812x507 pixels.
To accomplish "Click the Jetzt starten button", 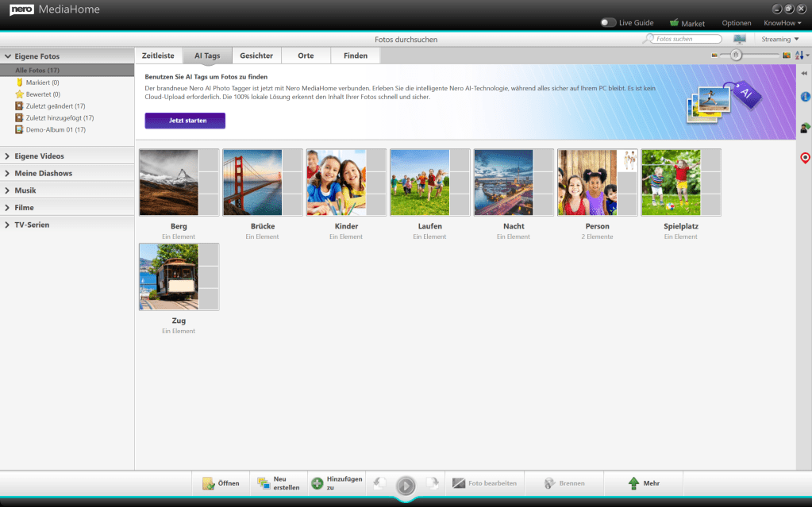I will (185, 121).
